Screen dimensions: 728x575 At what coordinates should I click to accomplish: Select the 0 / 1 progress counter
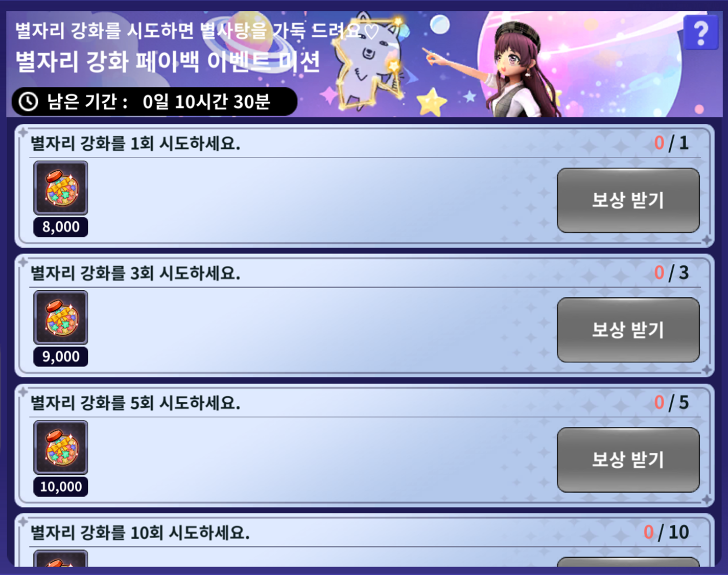671,143
